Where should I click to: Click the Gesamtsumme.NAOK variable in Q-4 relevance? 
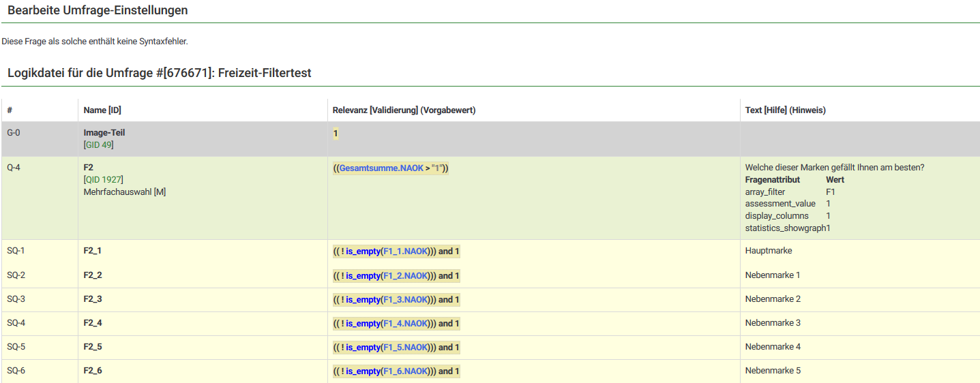[381, 168]
